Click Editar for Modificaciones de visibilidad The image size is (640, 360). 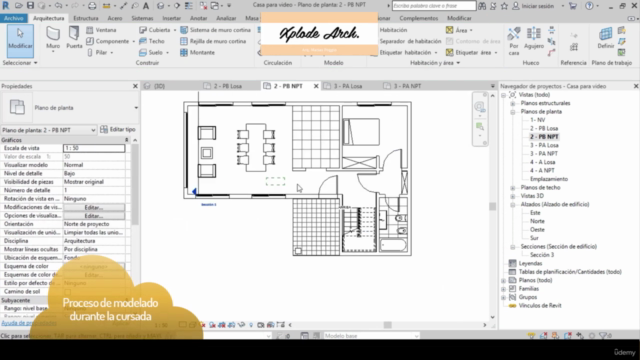pyautogui.click(x=94, y=207)
